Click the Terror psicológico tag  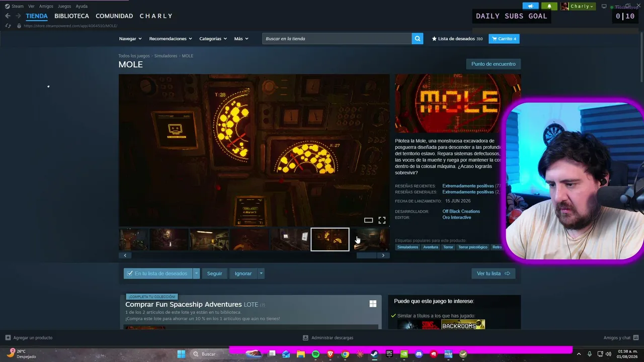pyautogui.click(x=473, y=247)
